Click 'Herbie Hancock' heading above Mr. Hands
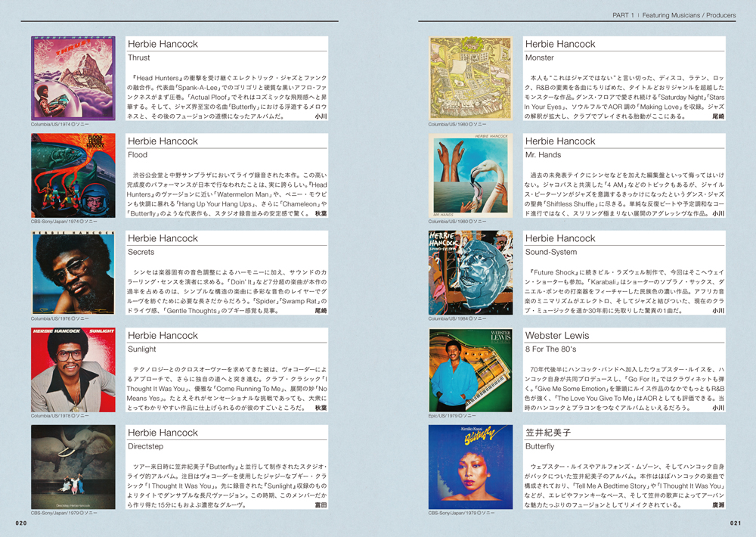This screenshot has height=537, width=756. [560, 141]
